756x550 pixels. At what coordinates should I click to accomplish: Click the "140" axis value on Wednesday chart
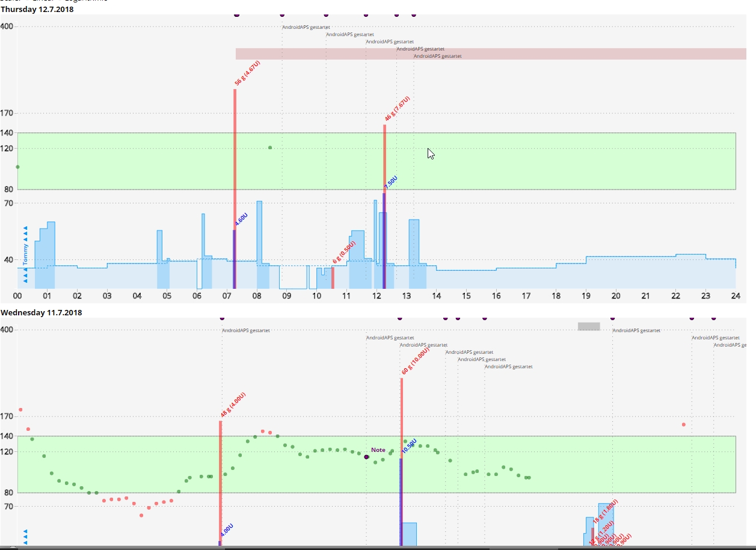[7, 436]
